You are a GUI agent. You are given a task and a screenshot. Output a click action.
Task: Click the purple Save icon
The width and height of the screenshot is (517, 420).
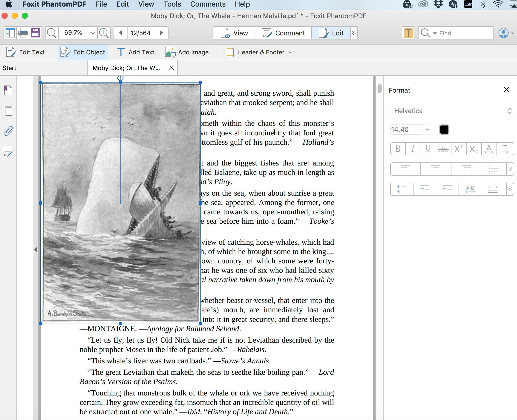coord(35,33)
